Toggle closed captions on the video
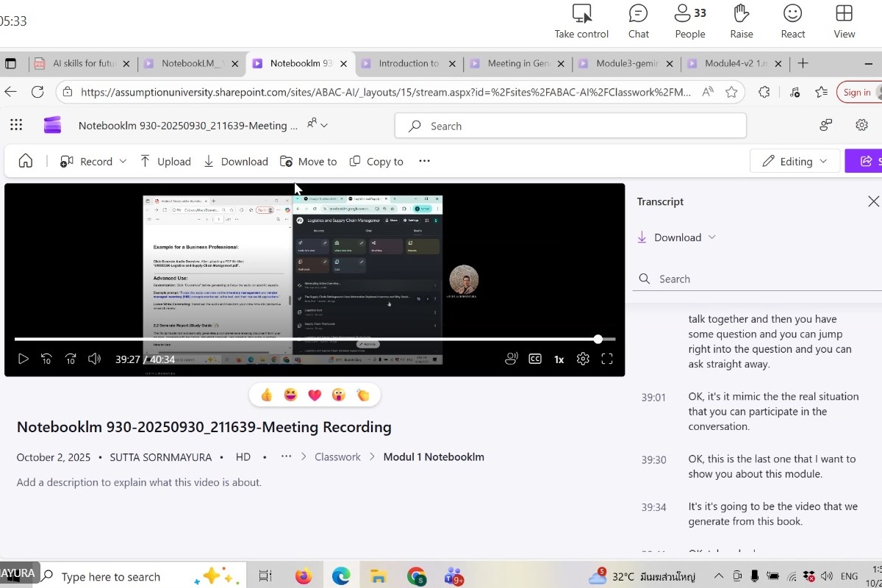Screen dimensions: 882x588 [x=535, y=359]
